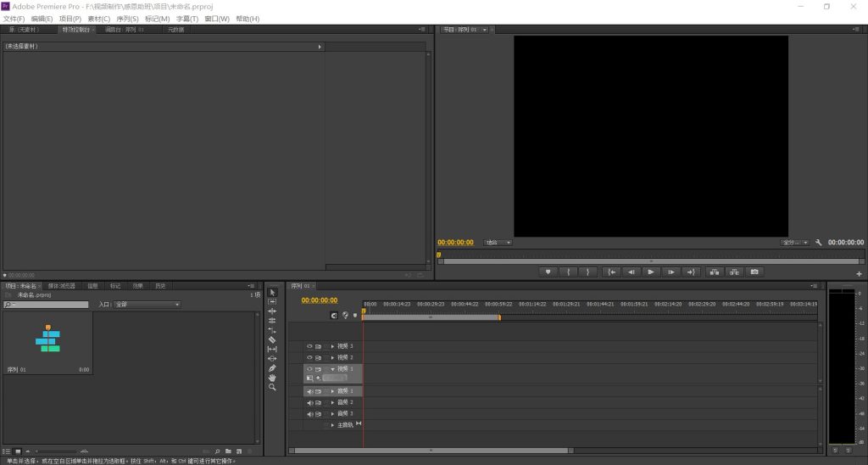Collapse the 视频 1 track
Viewport: 868px width, 465px height.
point(332,369)
